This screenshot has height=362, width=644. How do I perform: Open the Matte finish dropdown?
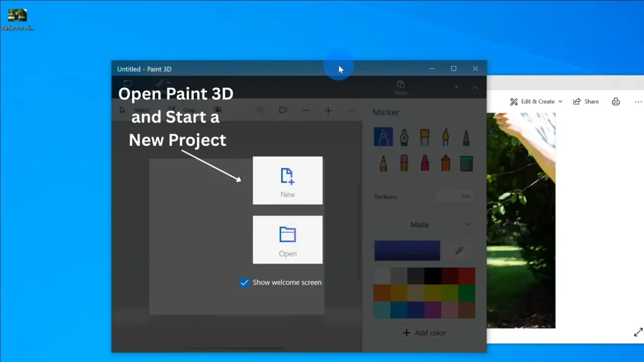pos(424,224)
